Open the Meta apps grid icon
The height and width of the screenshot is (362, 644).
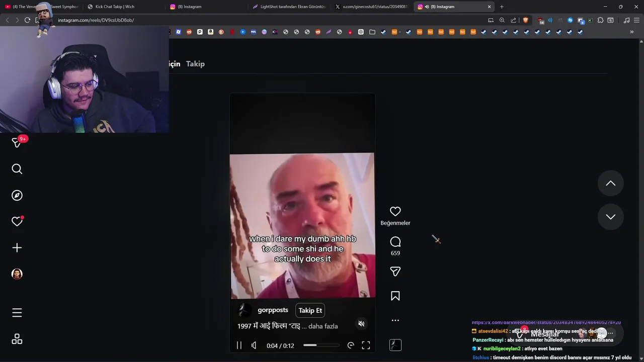[17, 339]
